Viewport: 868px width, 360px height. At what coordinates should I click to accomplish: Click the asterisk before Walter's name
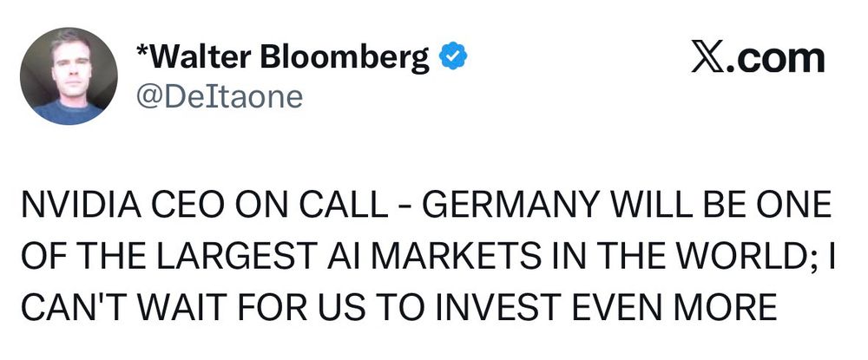[x=141, y=49]
